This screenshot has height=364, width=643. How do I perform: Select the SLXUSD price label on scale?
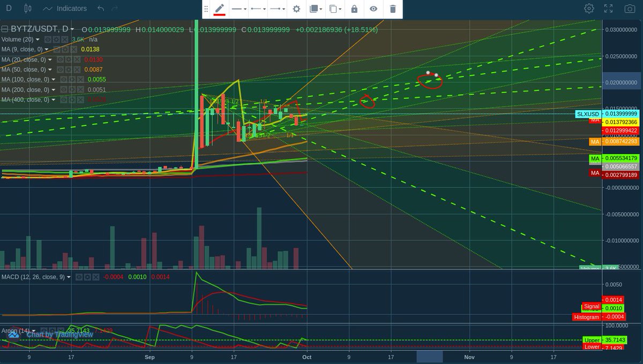coord(588,114)
